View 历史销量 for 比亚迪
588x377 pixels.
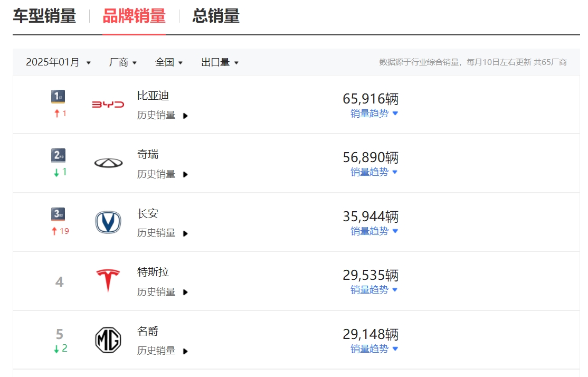[x=156, y=115]
